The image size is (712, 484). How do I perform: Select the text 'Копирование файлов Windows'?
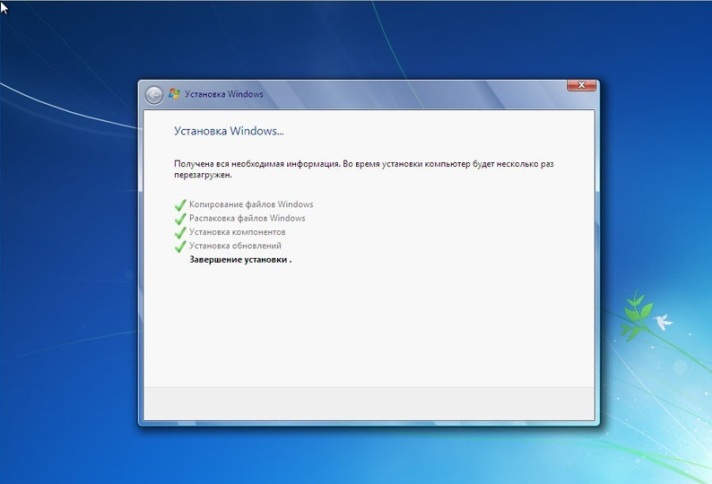point(251,204)
